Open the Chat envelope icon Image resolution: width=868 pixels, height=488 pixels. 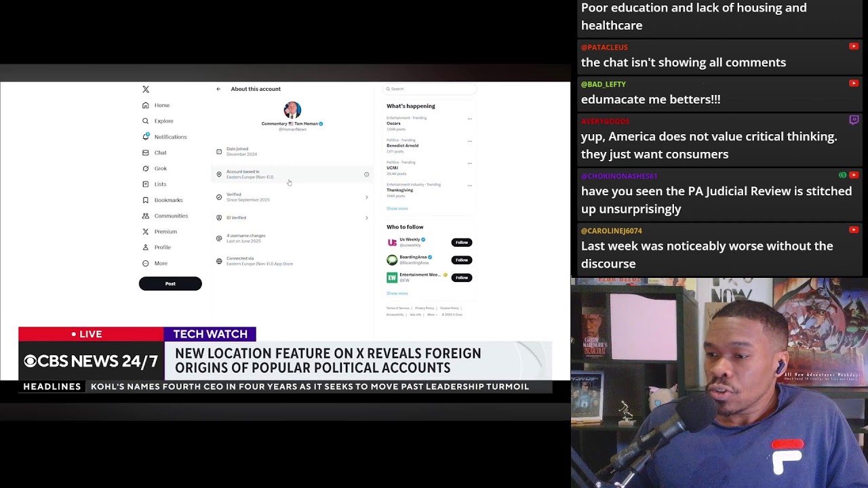coord(146,152)
